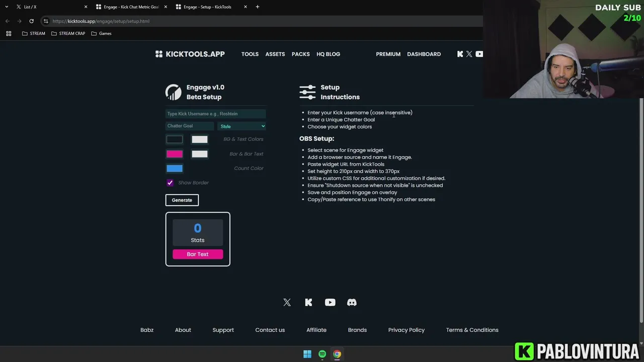
Task: Open Spotify from the taskbar
Action: (x=322, y=354)
